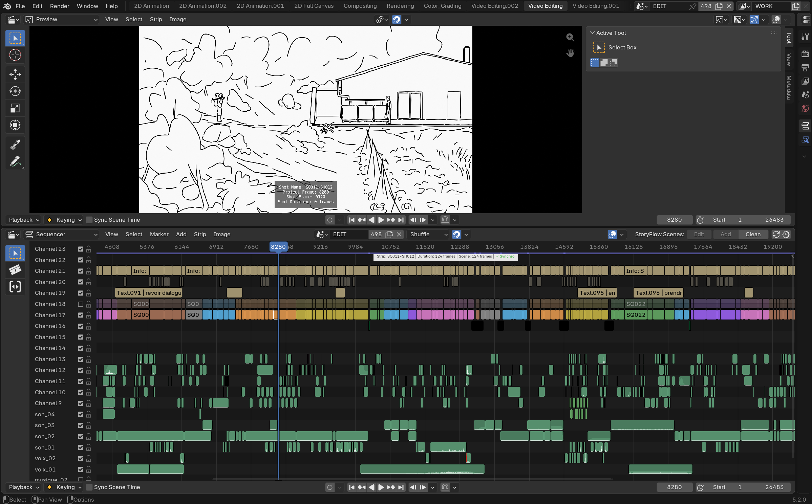Open the Preview display mode dropdown
This screenshot has width=812, height=504.
62,20
